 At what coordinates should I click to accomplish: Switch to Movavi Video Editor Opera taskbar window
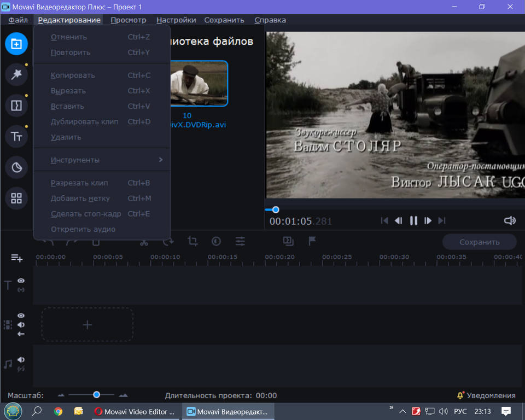pyautogui.click(x=136, y=411)
